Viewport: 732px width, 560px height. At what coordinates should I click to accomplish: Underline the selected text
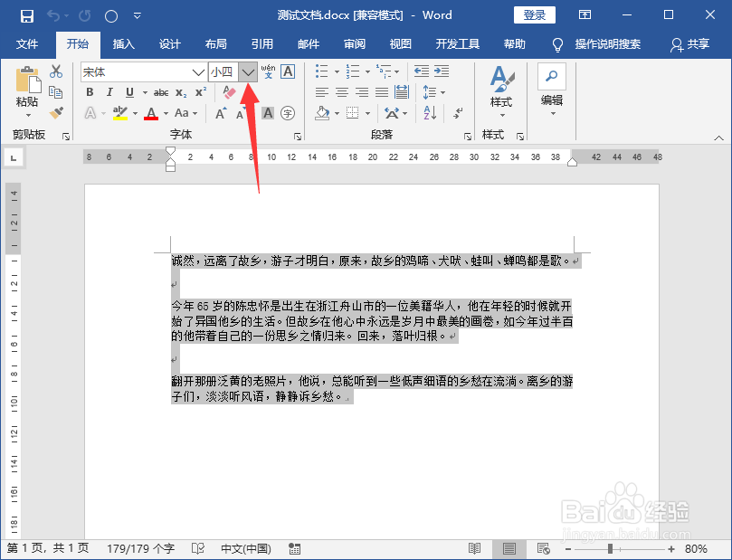pyautogui.click(x=127, y=92)
